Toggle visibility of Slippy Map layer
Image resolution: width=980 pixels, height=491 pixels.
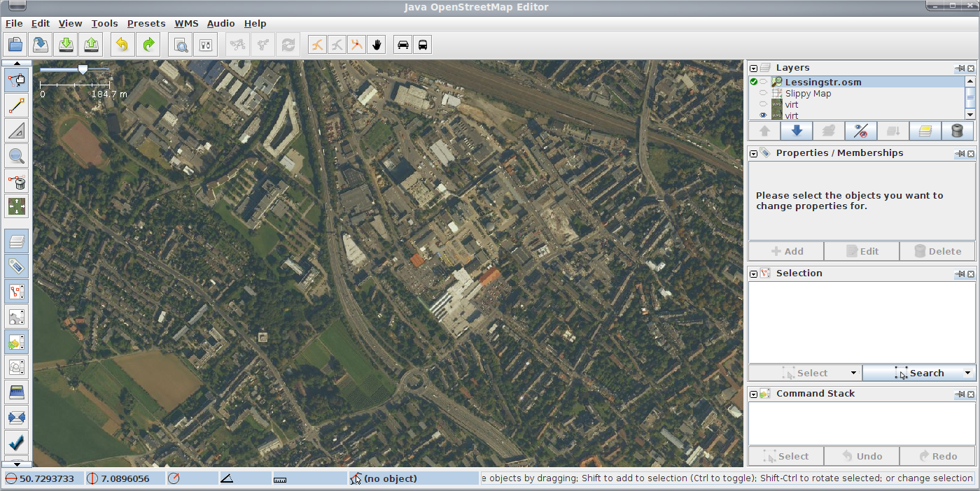click(763, 94)
